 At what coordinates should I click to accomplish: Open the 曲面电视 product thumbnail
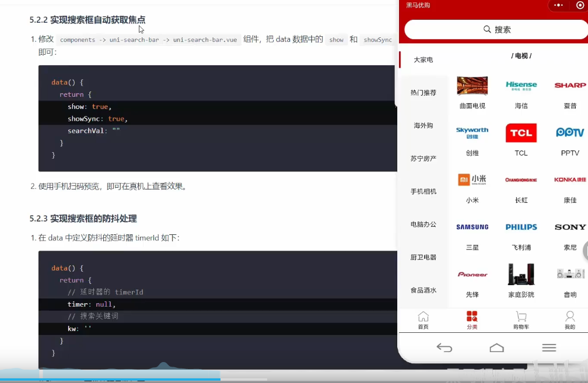(x=472, y=86)
